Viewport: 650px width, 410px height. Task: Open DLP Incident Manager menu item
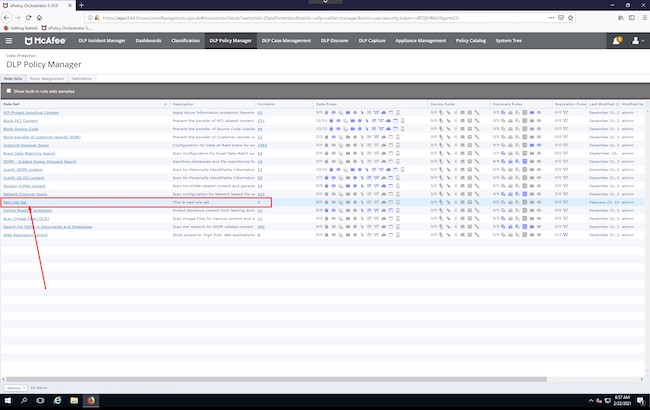[102, 41]
